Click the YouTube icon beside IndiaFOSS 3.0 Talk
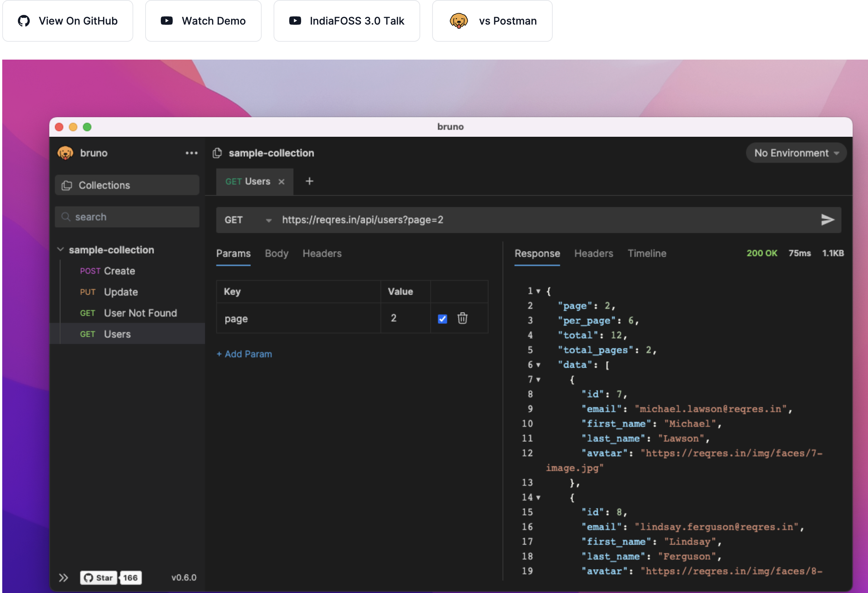 [x=295, y=20]
